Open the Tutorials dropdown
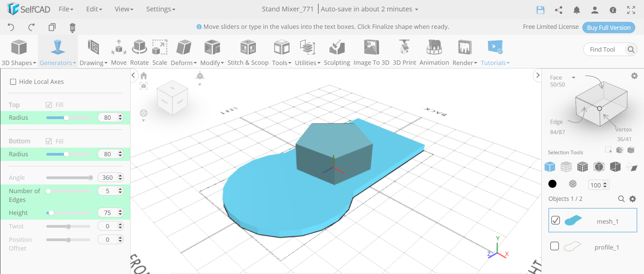The image size is (644, 274). point(495,52)
